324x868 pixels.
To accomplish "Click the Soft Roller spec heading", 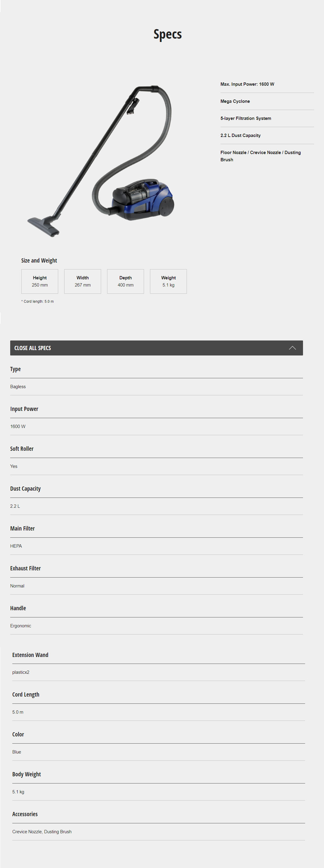I will point(22,448).
